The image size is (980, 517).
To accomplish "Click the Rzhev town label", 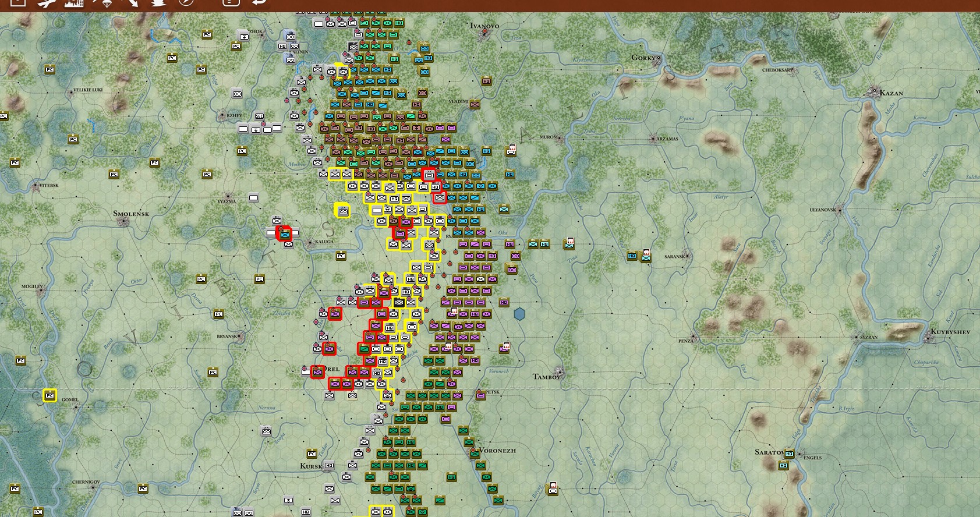I will coord(235,115).
